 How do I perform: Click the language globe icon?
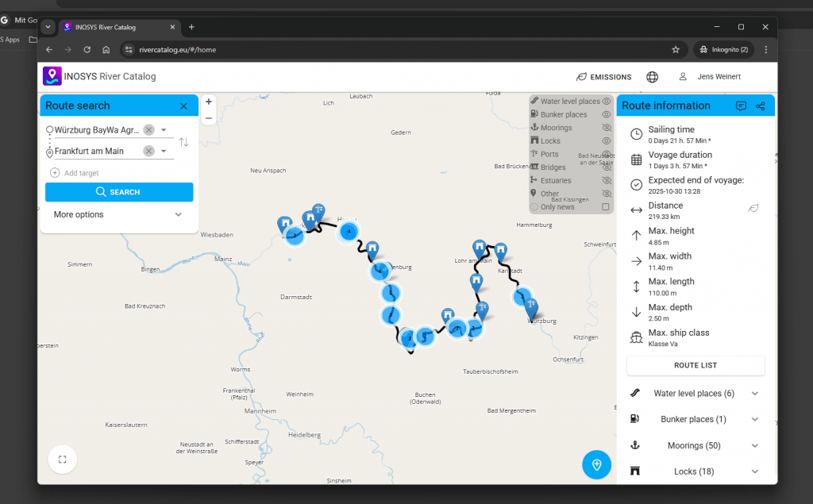point(652,77)
